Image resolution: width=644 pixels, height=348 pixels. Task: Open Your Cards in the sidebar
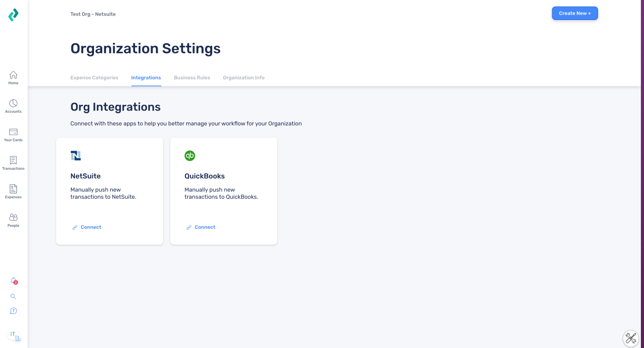13,135
